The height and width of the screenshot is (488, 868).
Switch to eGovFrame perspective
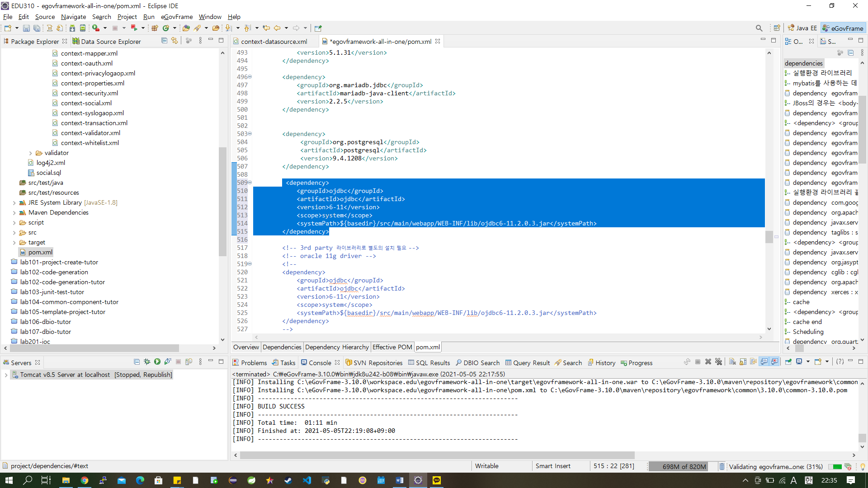pos(843,28)
